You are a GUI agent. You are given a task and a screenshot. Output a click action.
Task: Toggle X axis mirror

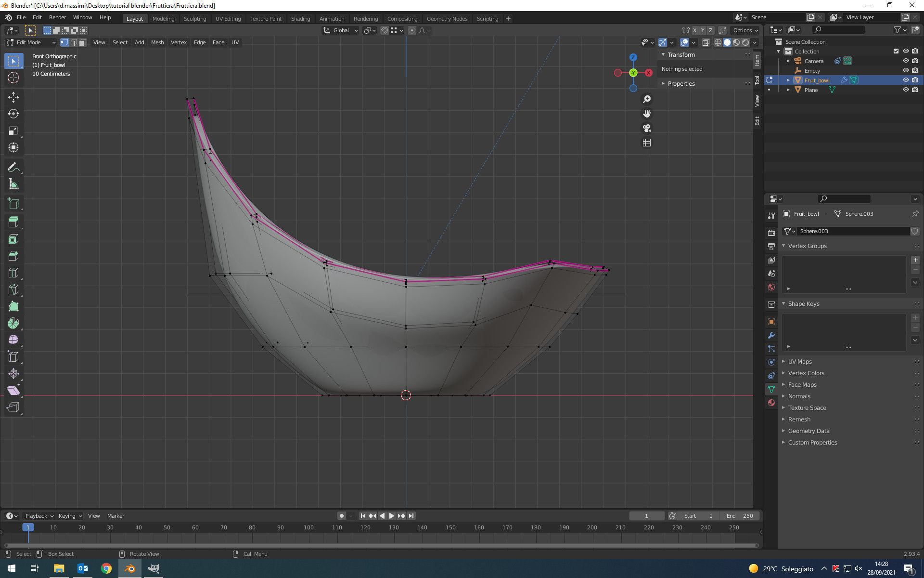[694, 30]
